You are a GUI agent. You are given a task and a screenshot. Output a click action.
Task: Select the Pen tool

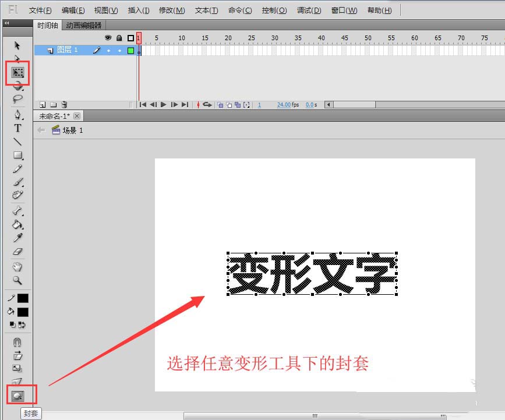tap(17, 114)
